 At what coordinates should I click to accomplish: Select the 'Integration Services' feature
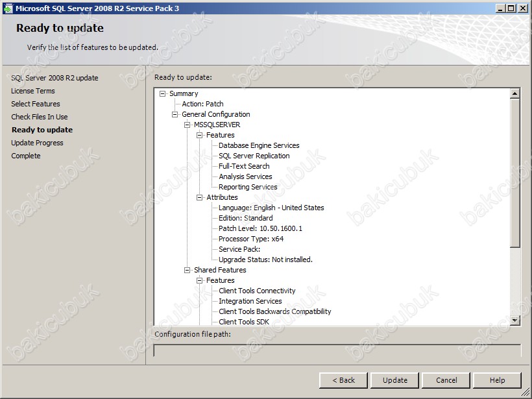tap(250, 301)
